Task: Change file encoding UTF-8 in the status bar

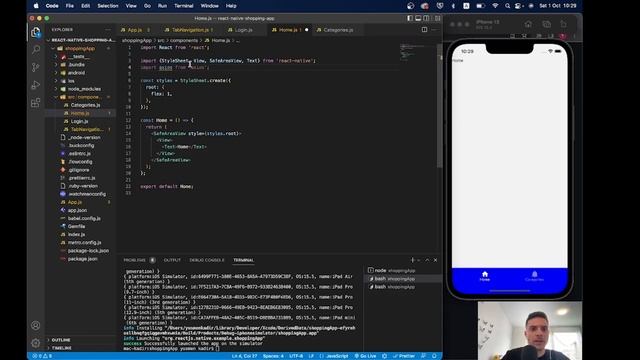Action: click(x=296, y=356)
